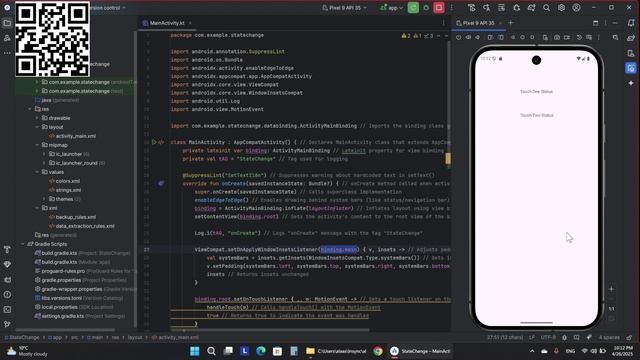Click emulator power button icon

tap(458, 37)
